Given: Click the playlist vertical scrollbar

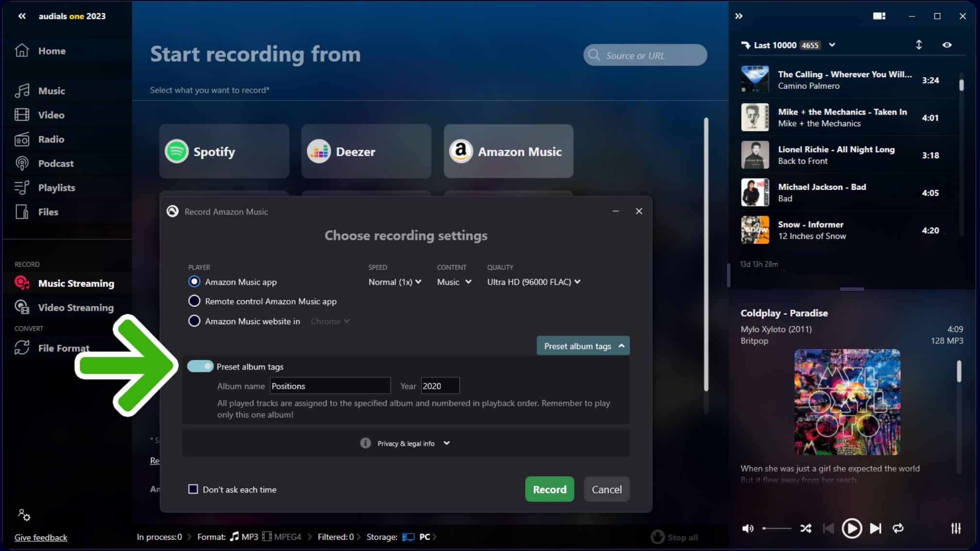Looking at the screenshot, I should [961, 85].
